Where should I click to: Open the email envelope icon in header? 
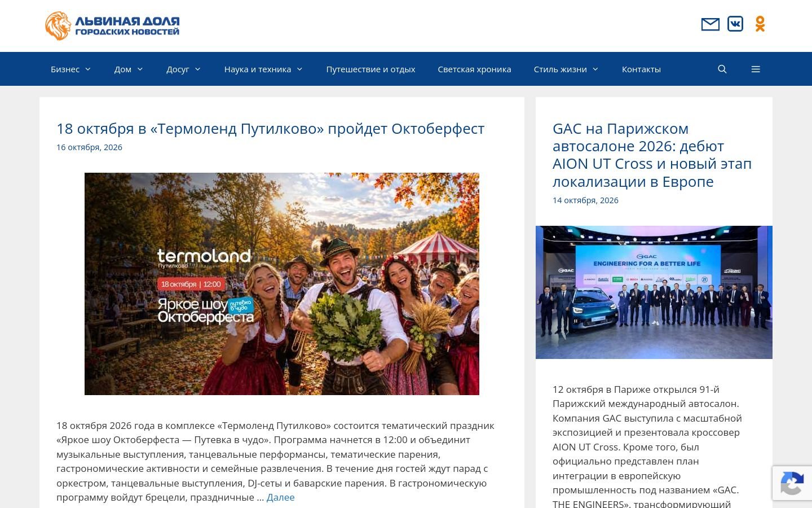tap(710, 24)
